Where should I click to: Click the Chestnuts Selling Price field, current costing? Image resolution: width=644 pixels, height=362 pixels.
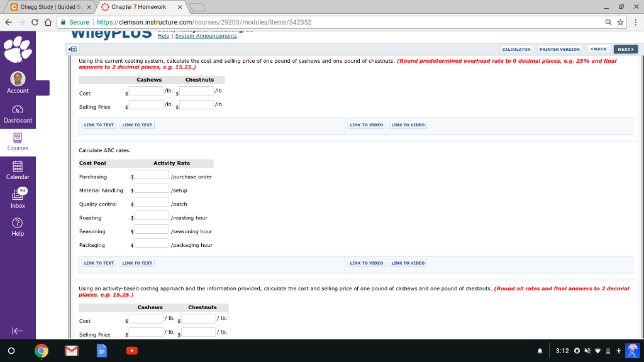197,105
